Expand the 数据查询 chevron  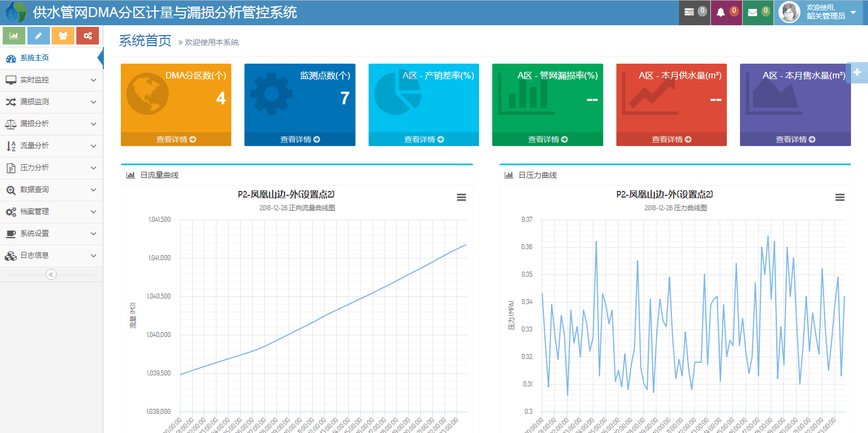coord(93,190)
